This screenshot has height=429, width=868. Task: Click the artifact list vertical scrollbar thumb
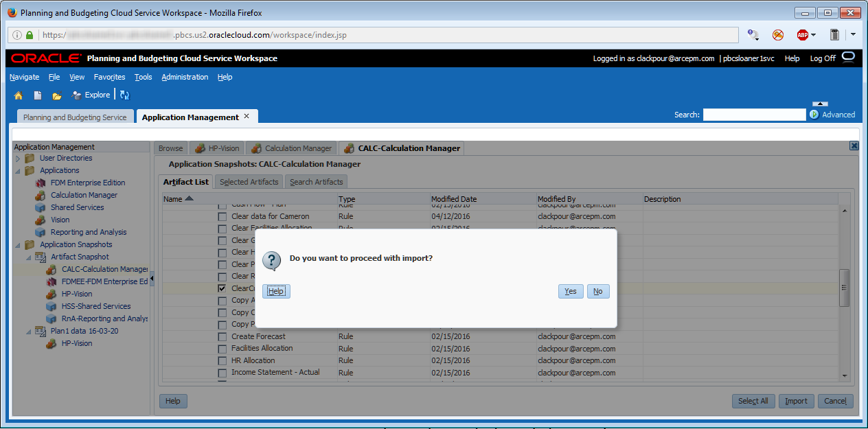844,288
